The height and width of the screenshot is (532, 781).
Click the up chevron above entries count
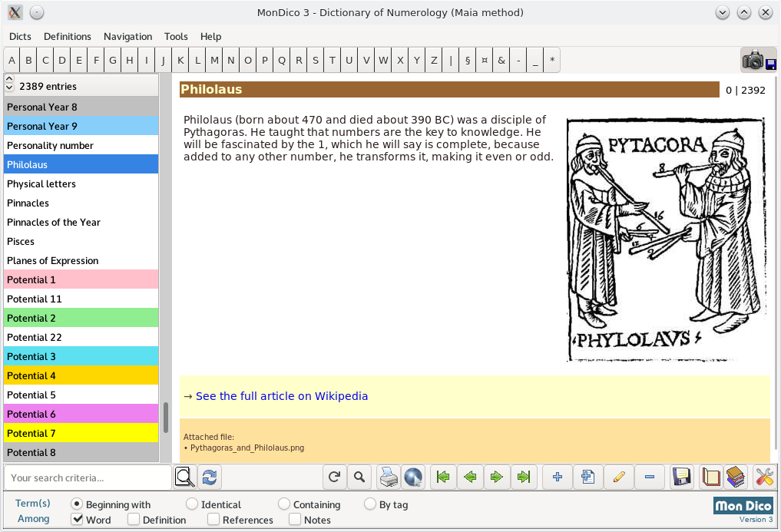point(9,79)
